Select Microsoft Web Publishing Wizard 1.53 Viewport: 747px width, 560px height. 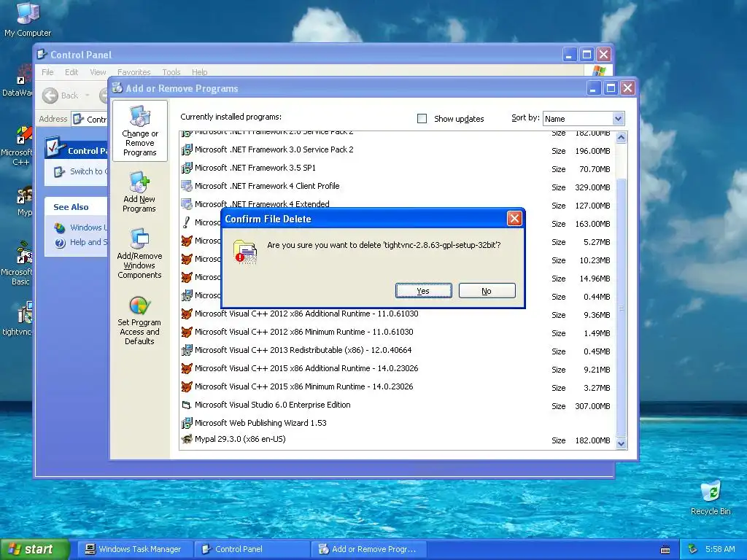tap(260, 423)
